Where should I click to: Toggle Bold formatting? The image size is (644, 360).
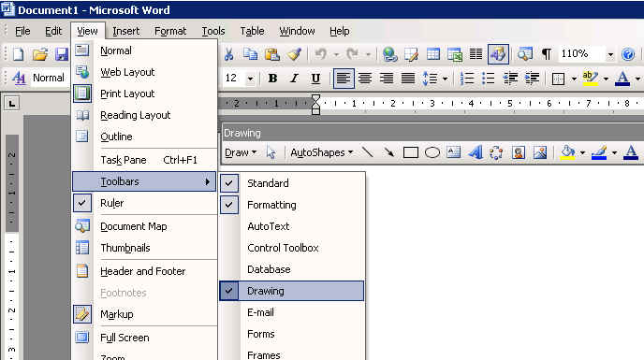(272, 78)
